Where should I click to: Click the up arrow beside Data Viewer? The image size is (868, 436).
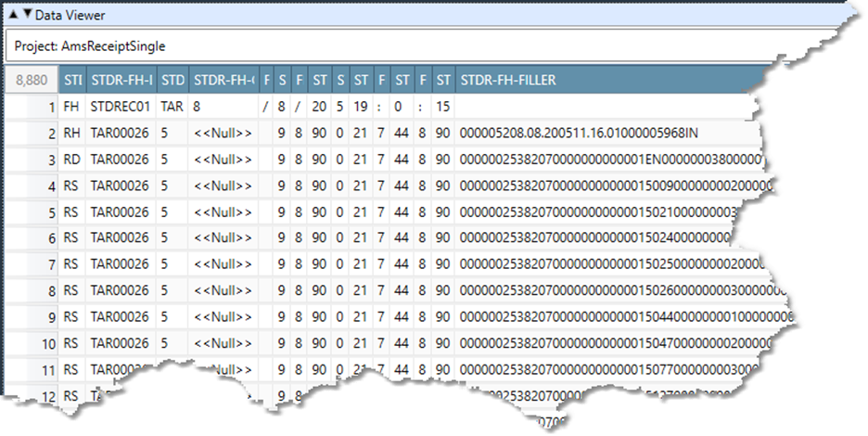pos(12,15)
